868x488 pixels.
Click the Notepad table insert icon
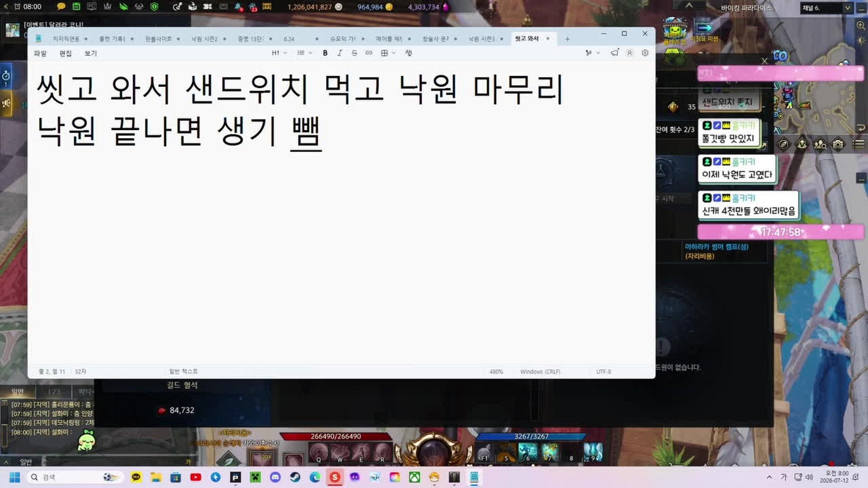click(384, 53)
